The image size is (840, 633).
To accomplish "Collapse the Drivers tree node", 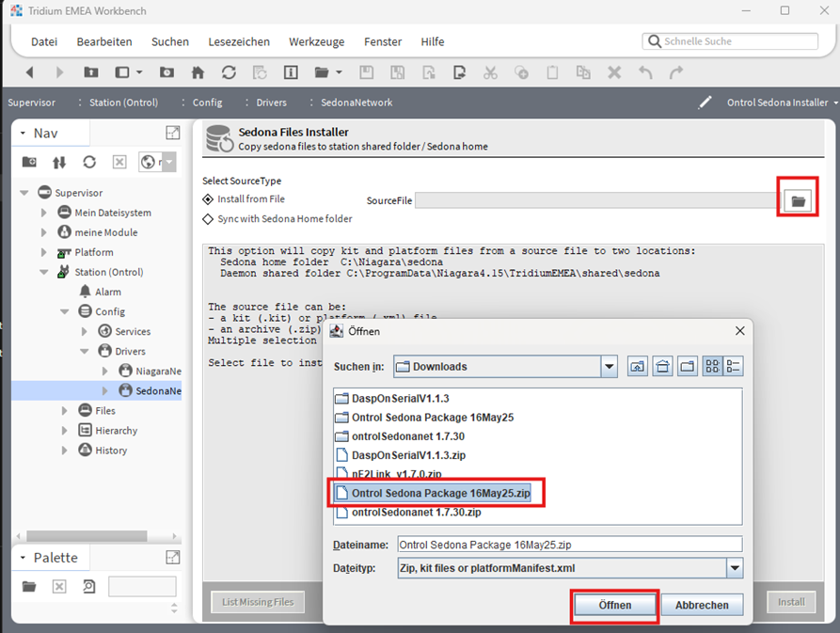I will coord(84,352).
